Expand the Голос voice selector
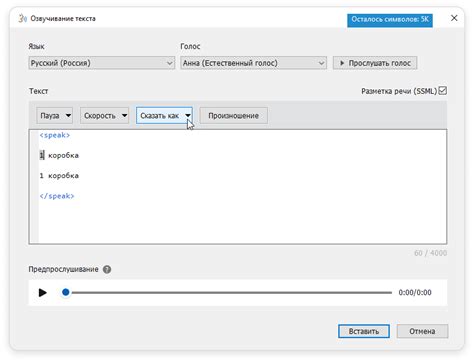474x362 pixels. point(253,63)
